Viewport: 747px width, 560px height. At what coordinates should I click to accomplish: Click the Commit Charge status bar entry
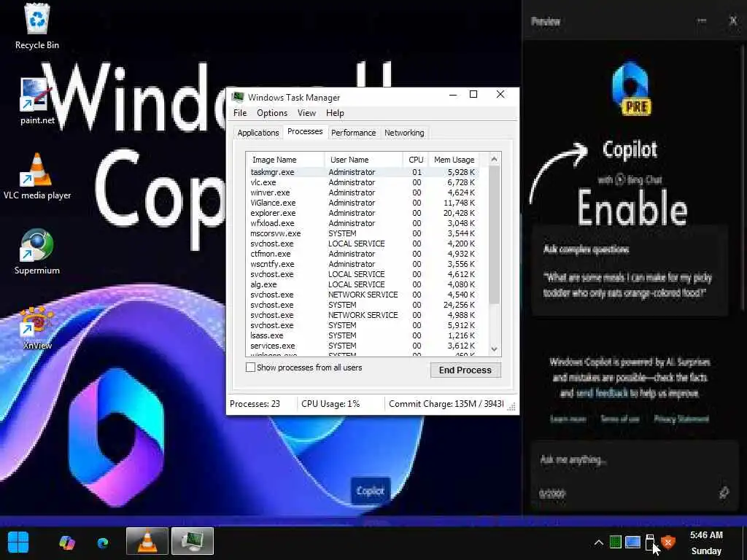pos(446,404)
